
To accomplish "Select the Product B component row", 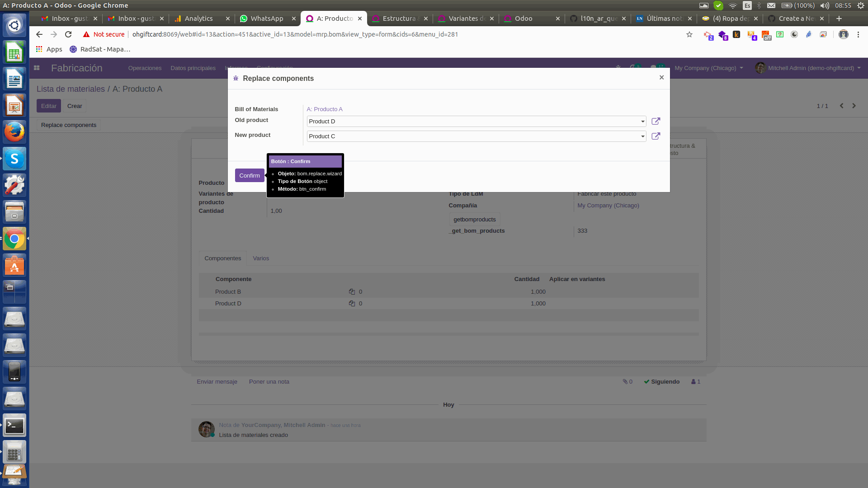I will click(x=448, y=292).
